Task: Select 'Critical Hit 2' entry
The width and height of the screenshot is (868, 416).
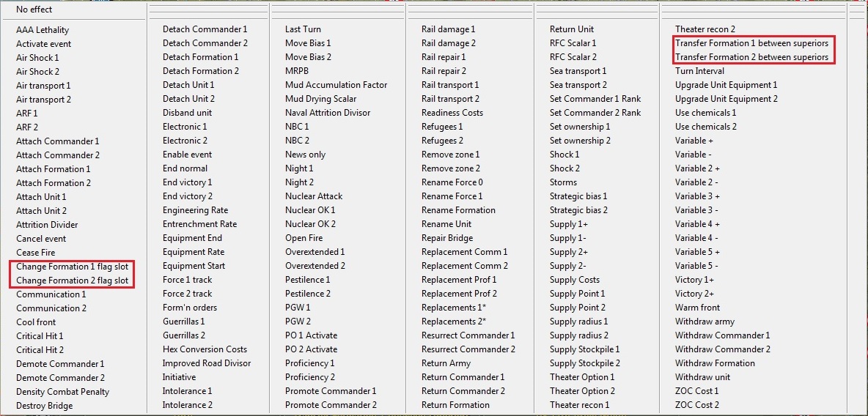Action: [40, 349]
